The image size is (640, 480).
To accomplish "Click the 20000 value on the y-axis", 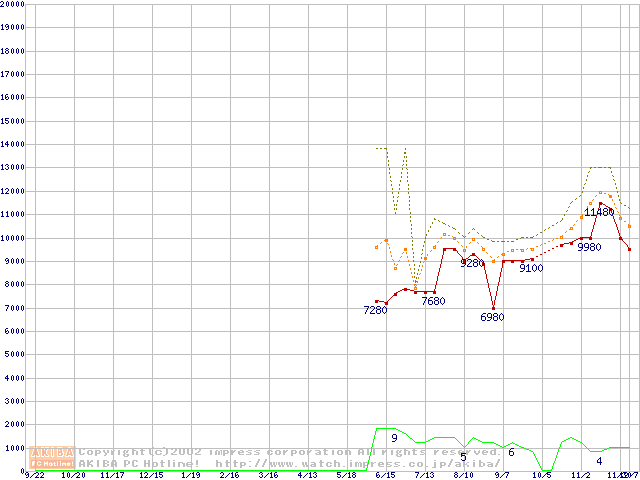I will pyautogui.click(x=14, y=5).
